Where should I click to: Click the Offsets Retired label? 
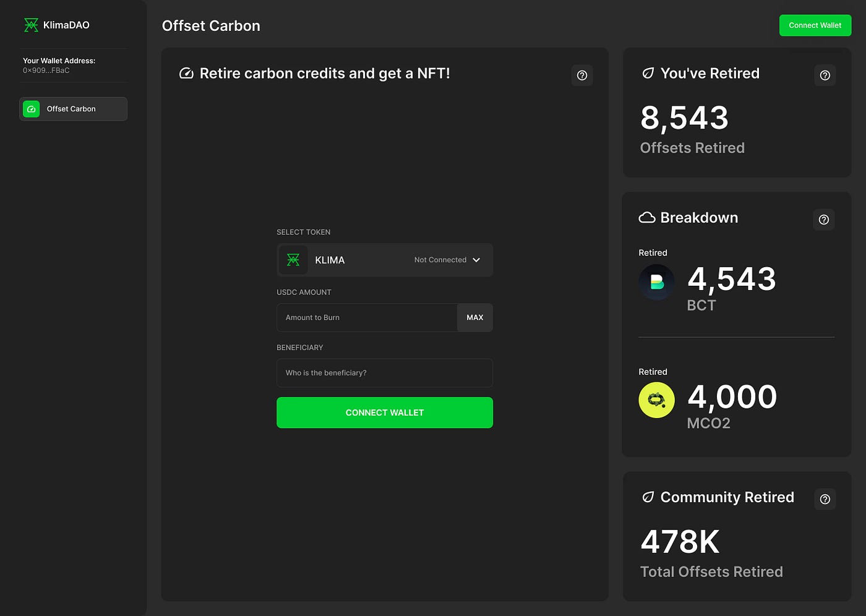coord(692,148)
